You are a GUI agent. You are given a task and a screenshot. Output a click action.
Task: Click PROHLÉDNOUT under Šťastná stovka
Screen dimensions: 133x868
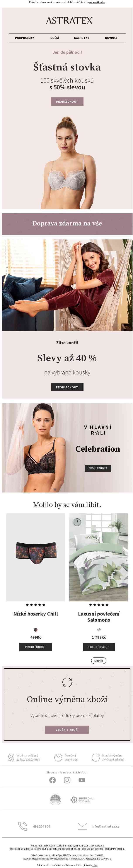pos(67,101)
